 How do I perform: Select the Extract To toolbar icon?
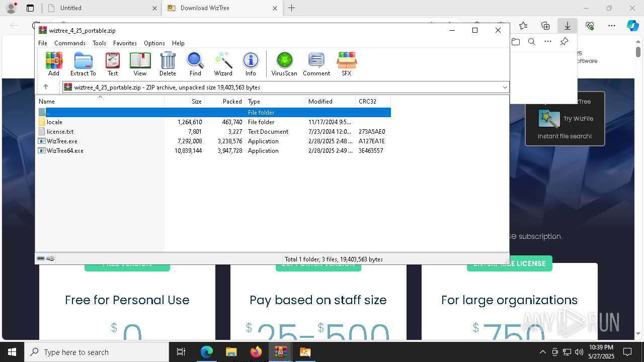click(x=83, y=64)
